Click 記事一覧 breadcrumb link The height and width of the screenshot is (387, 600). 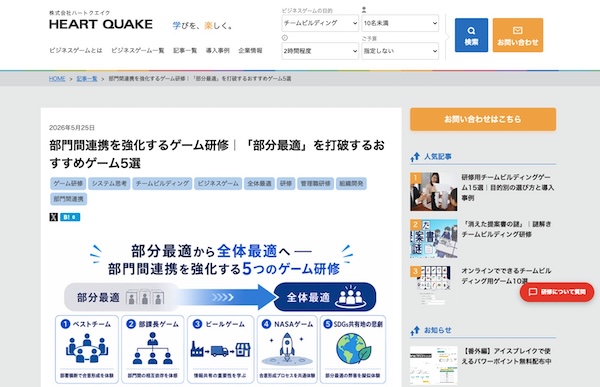(x=87, y=78)
